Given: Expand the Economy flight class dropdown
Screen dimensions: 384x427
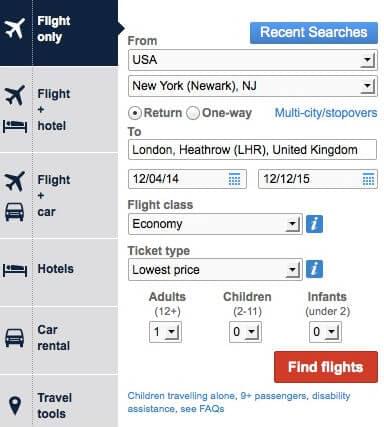Looking at the screenshot, I should click(215, 224).
